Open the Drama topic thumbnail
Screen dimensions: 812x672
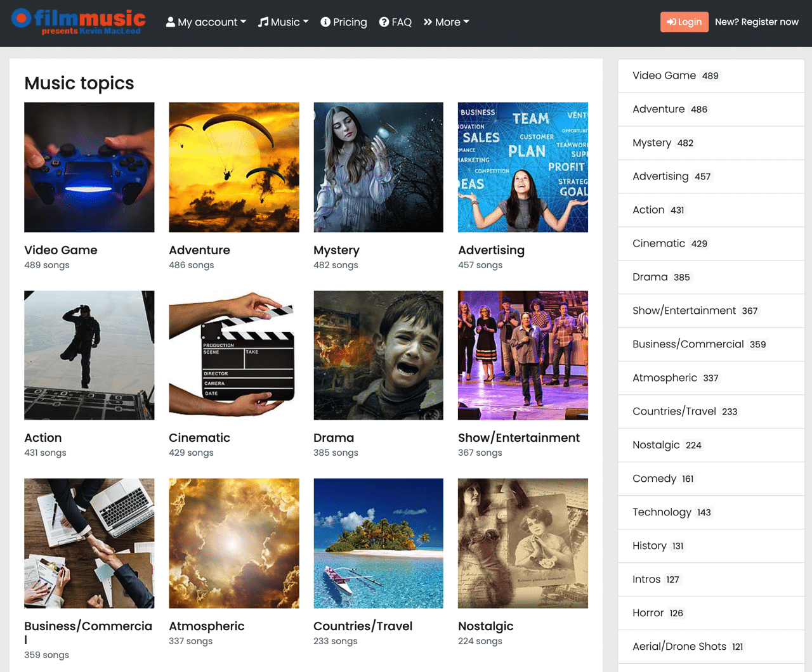(379, 356)
